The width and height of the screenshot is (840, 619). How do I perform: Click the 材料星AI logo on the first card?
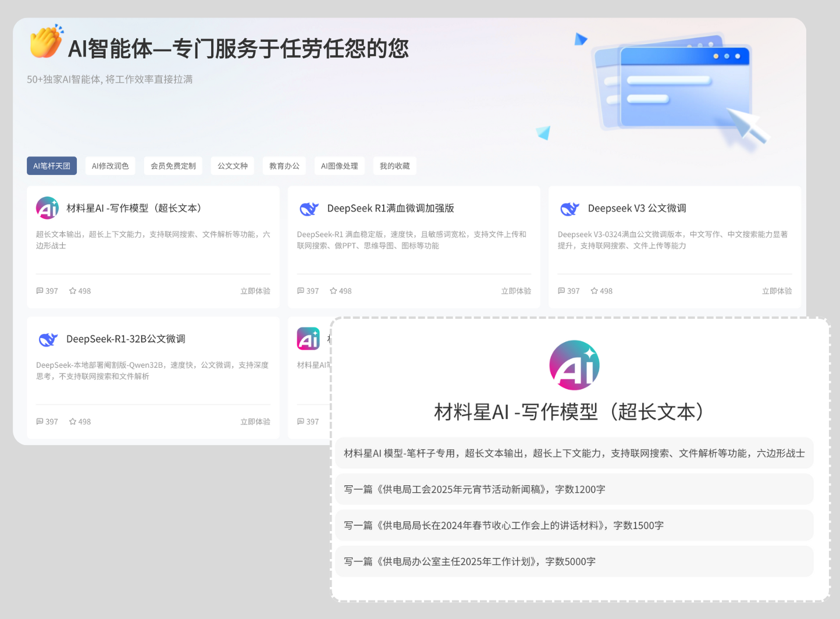point(47,208)
